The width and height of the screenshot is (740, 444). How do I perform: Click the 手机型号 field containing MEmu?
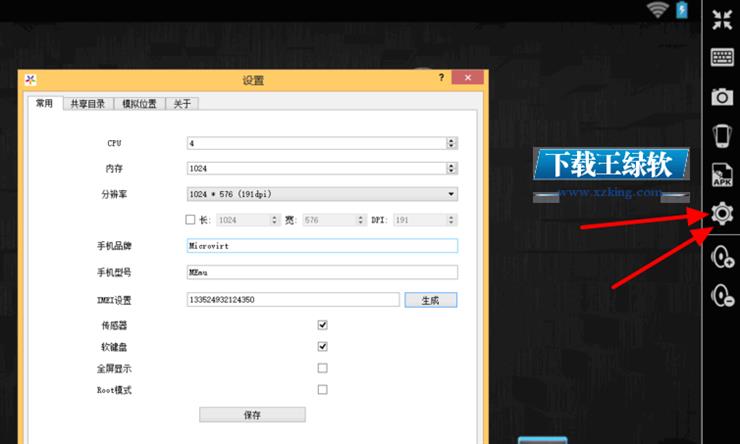coord(322,272)
